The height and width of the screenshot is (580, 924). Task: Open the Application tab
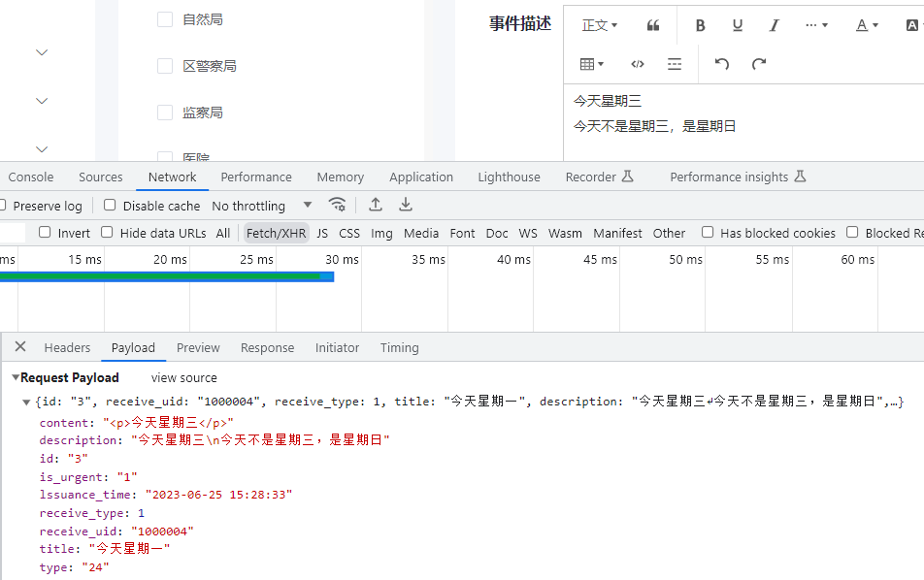(x=421, y=177)
